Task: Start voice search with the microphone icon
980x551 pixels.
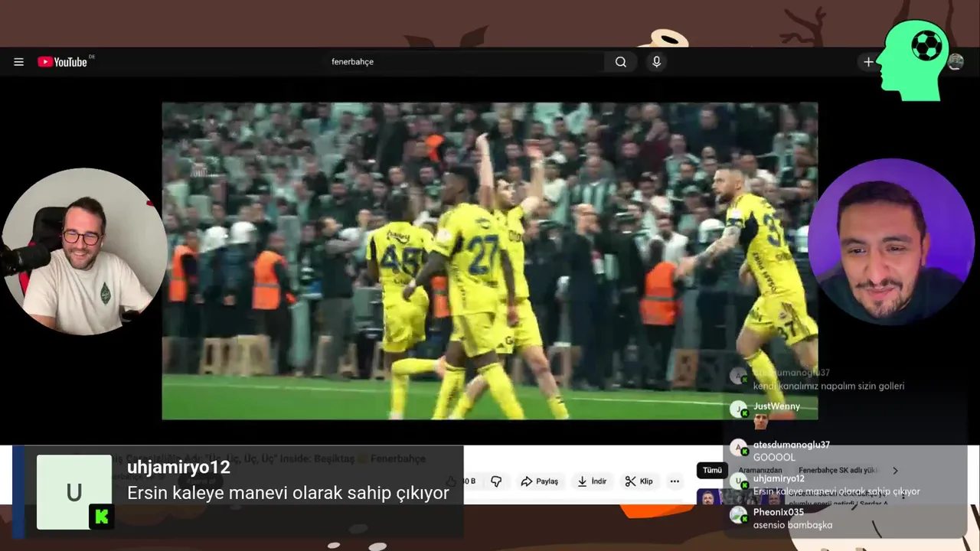Action: coord(656,62)
